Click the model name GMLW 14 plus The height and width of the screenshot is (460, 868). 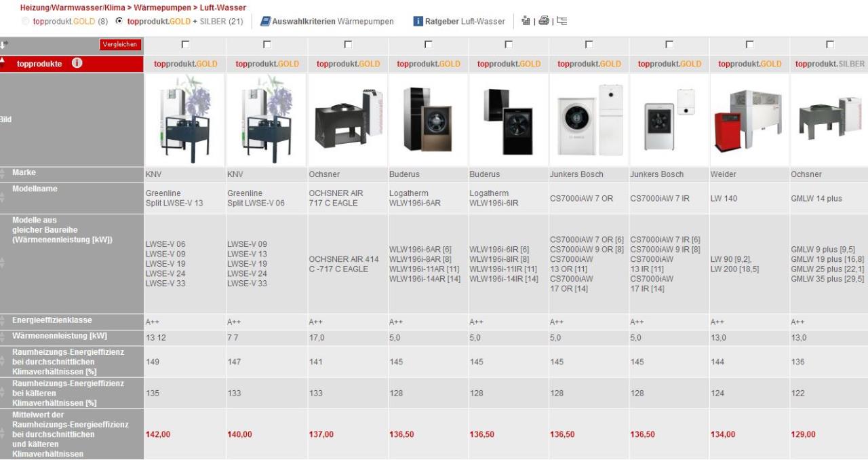(816, 199)
